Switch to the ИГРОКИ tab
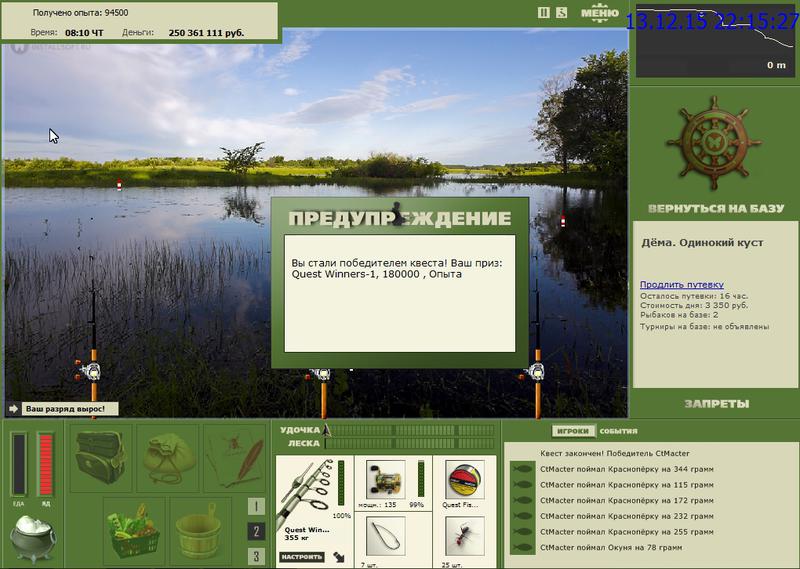 573,431
